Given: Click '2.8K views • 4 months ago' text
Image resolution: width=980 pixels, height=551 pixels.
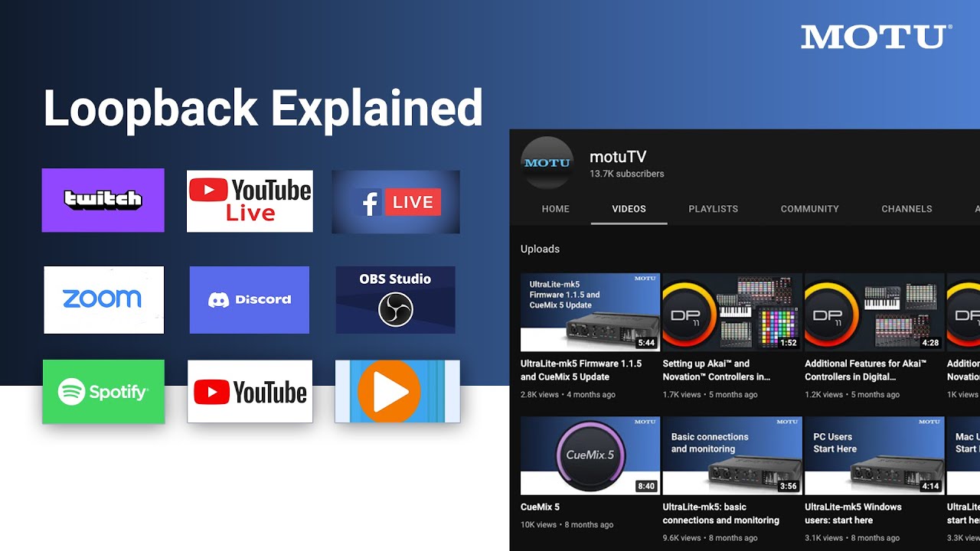Looking at the screenshot, I should (568, 395).
